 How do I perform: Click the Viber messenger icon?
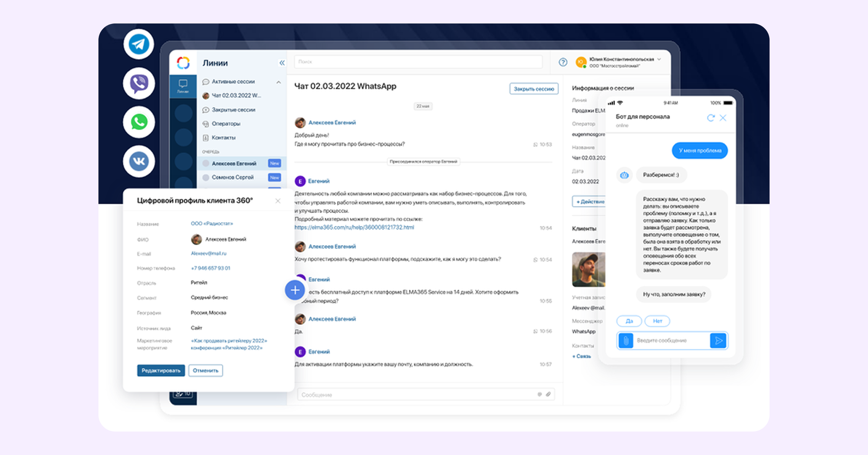pyautogui.click(x=139, y=83)
